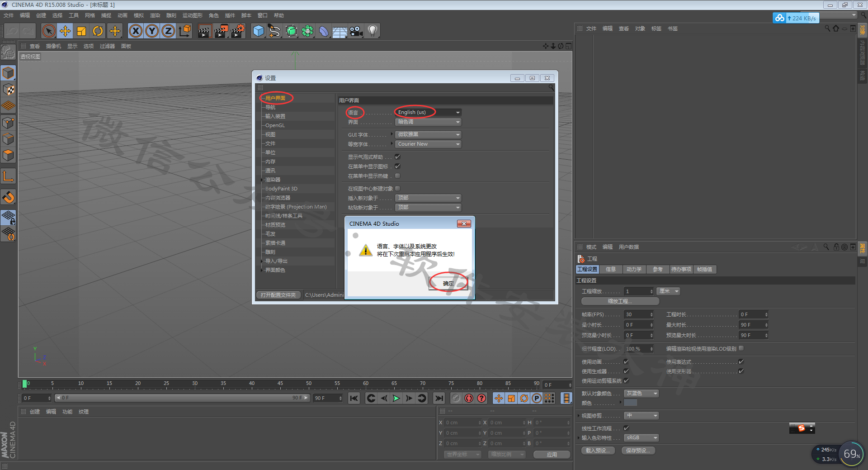Open the 界面 暗色调 scheme dropdown
The width and height of the screenshot is (868, 470).
(428, 122)
